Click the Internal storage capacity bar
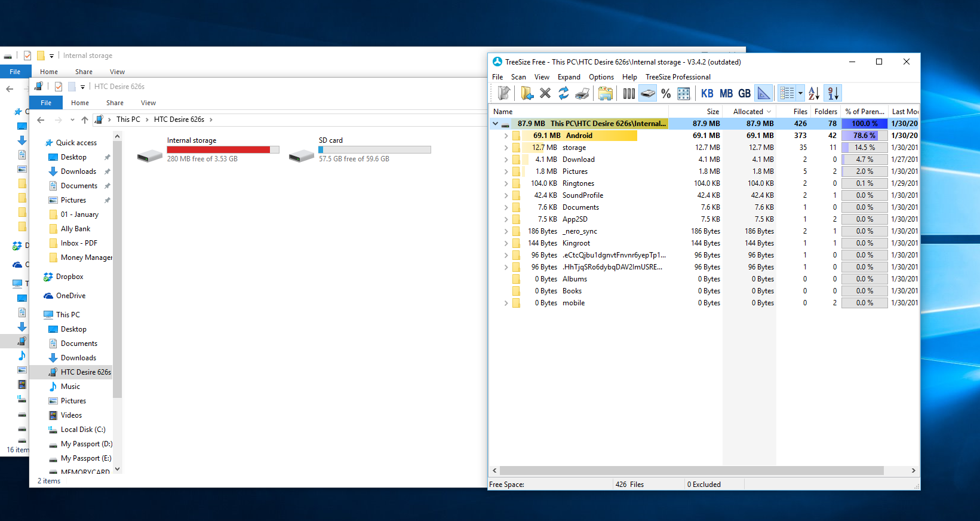This screenshot has height=521, width=980. [223, 149]
